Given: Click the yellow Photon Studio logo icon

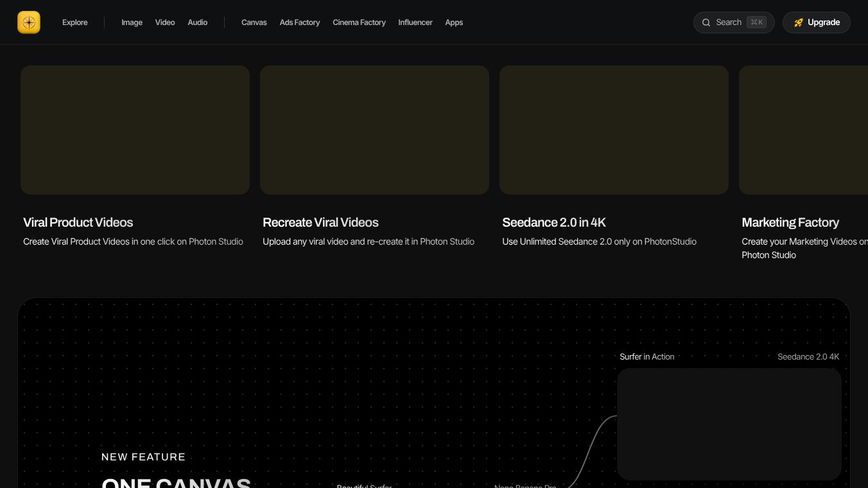Looking at the screenshot, I should pyautogui.click(x=29, y=22).
